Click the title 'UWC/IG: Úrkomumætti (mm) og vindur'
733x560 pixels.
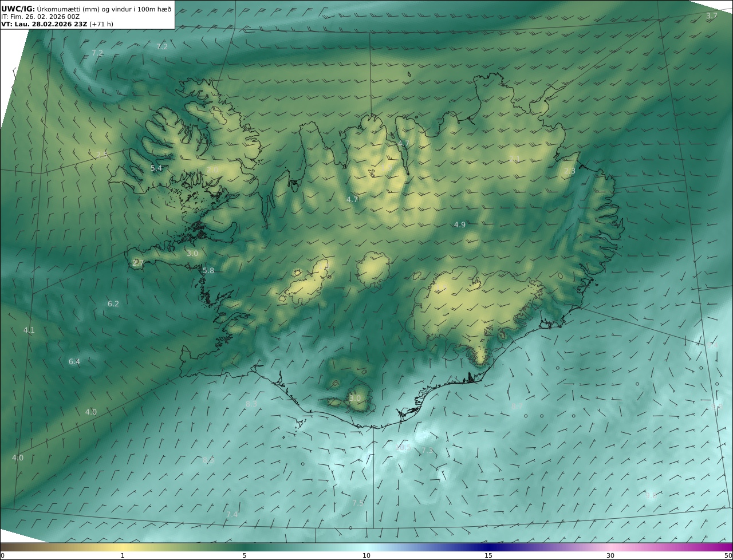pos(86,9)
